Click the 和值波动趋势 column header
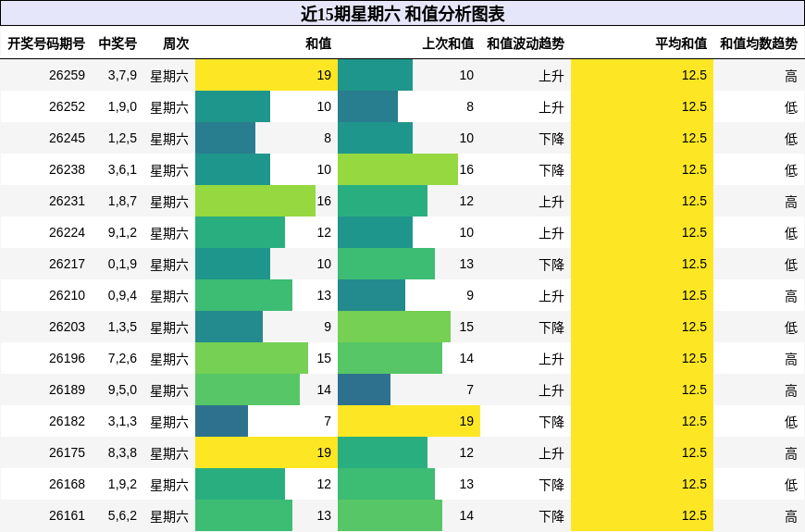 [526, 43]
